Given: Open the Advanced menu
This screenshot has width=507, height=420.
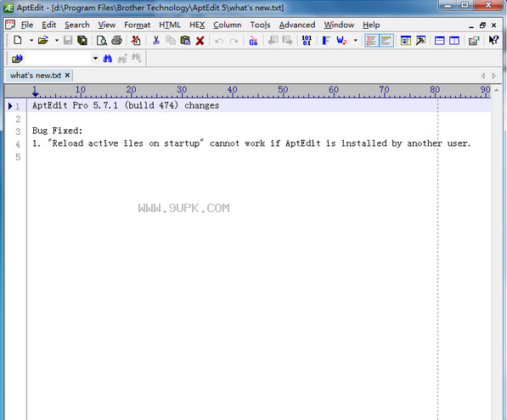Looking at the screenshot, I should point(297,25).
